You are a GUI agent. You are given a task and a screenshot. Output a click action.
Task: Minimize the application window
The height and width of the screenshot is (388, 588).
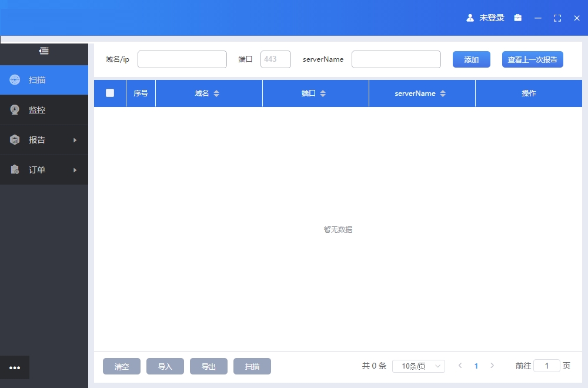click(538, 18)
